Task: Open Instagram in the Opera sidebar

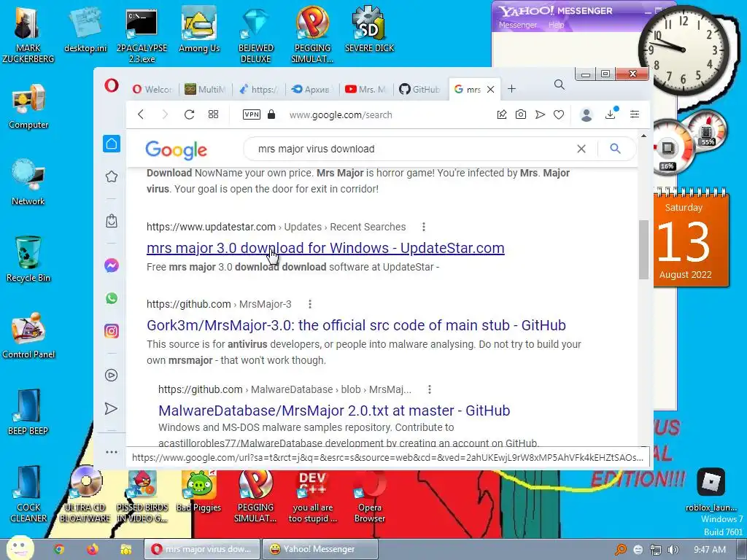Action: point(112,331)
